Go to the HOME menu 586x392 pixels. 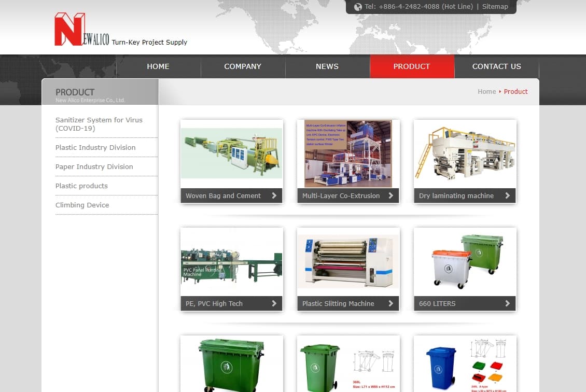coord(158,66)
